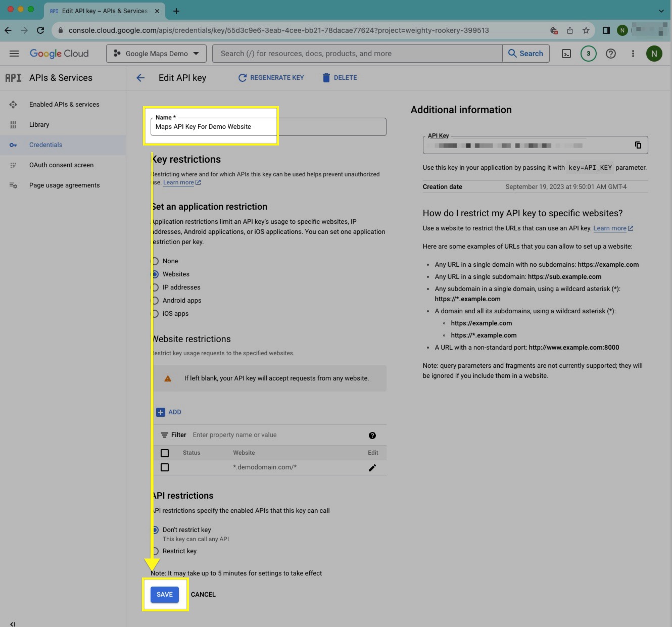Viewport: 672px width, 627px height.
Task: Toggle the browser side panel icon
Action: [x=606, y=30]
